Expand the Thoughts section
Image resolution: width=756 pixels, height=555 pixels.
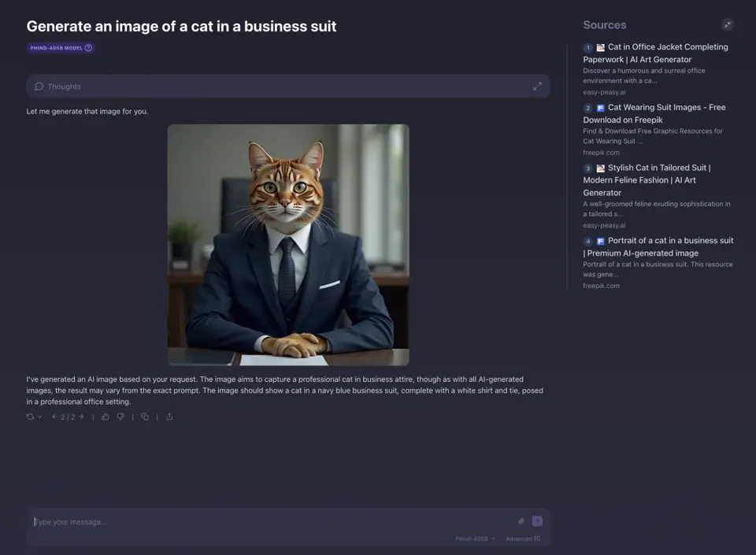click(x=537, y=87)
